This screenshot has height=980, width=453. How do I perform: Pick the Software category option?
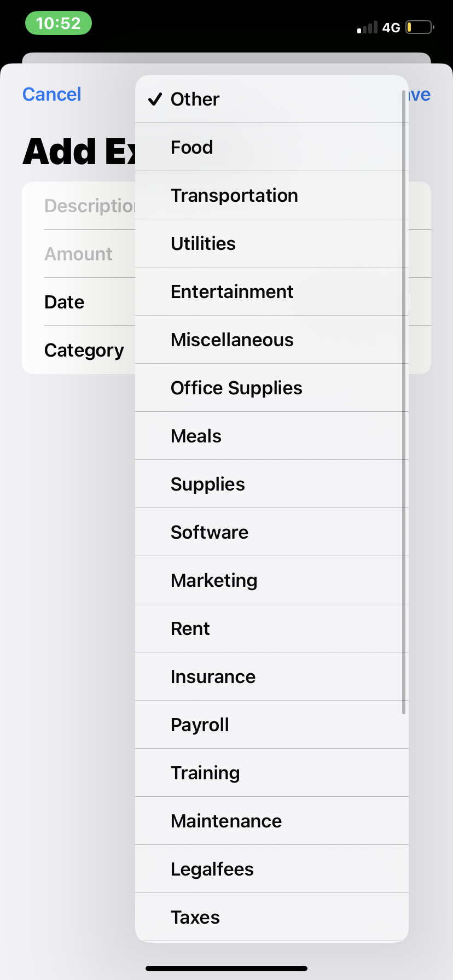[271, 532]
